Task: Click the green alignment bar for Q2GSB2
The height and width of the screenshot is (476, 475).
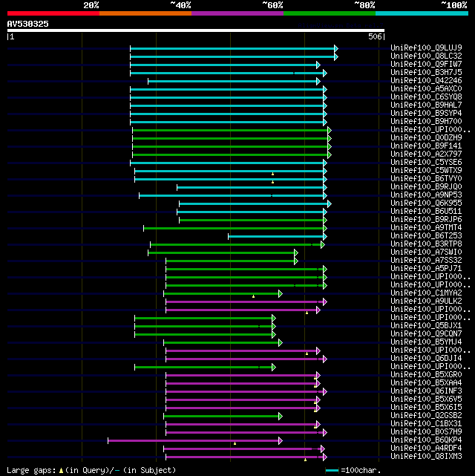Action: pyautogui.click(x=221, y=416)
